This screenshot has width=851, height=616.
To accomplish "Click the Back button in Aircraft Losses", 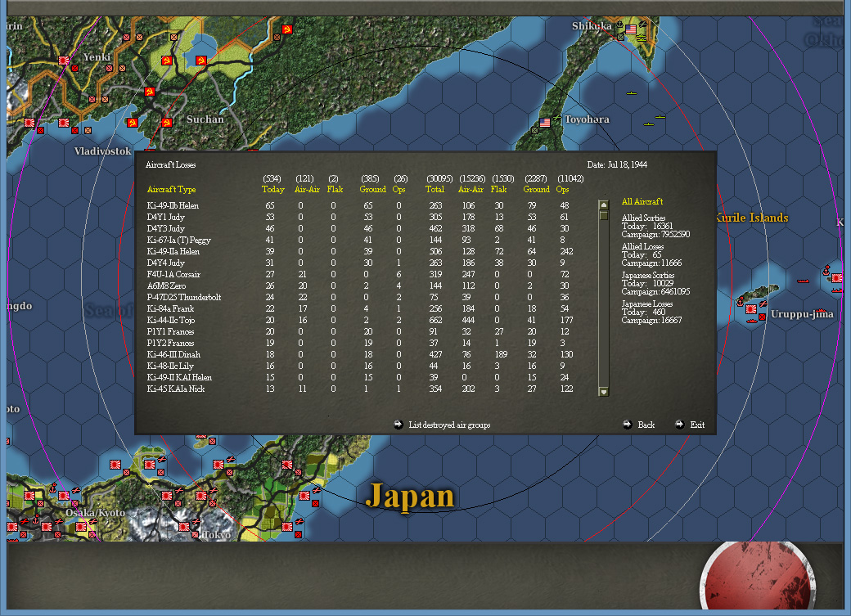I will click(639, 425).
